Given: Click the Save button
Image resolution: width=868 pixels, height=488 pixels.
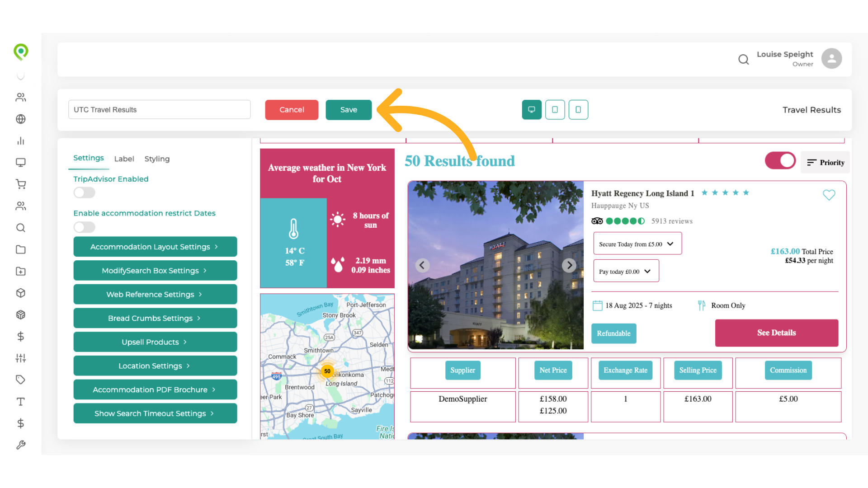Looking at the screenshot, I should [x=349, y=110].
